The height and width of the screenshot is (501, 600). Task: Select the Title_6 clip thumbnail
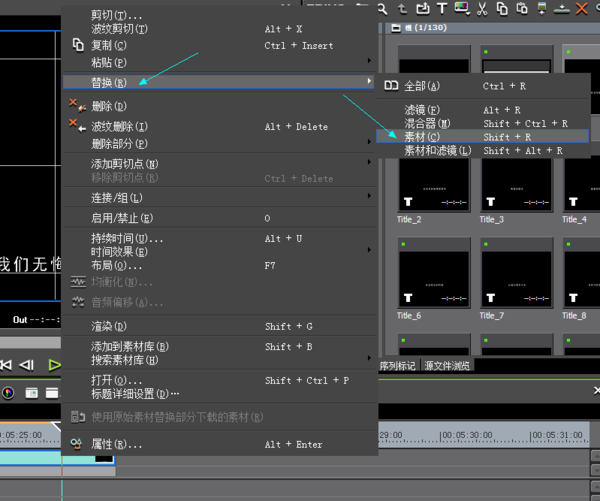(434, 273)
